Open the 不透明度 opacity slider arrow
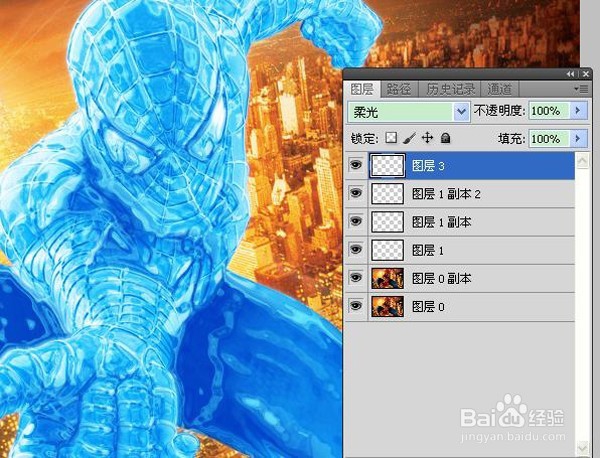600x458 pixels. pyautogui.click(x=578, y=111)
